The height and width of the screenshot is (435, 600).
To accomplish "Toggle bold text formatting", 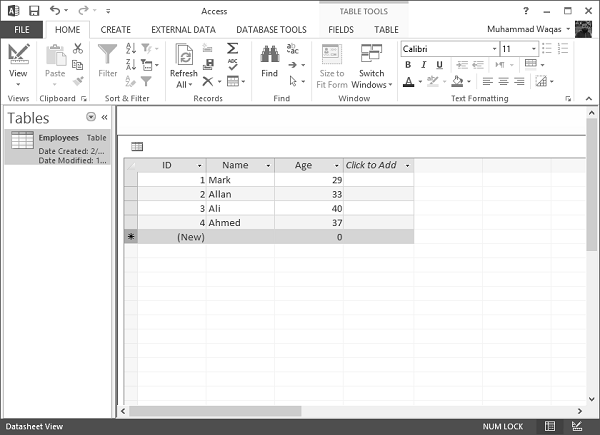I will click(x=409, y=65).
